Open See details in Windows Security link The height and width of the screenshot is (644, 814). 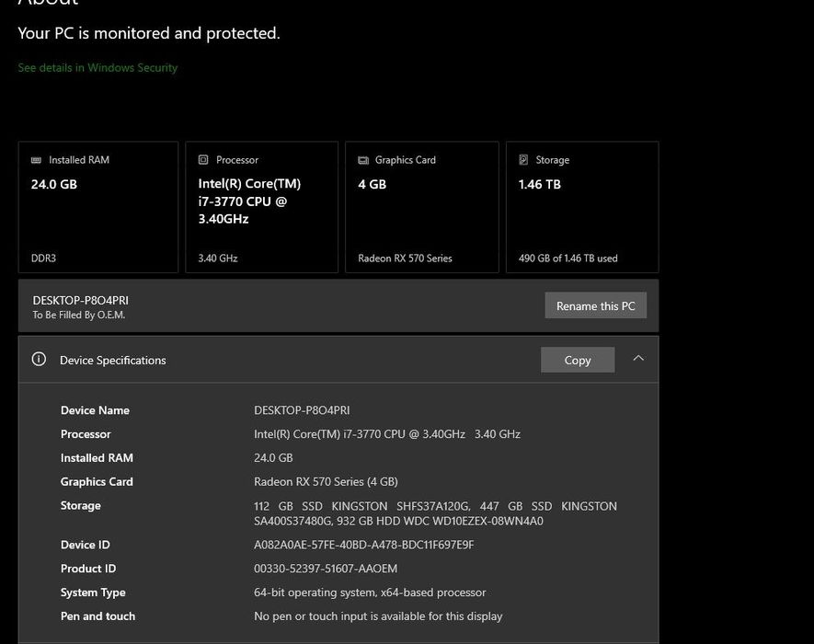97,67
